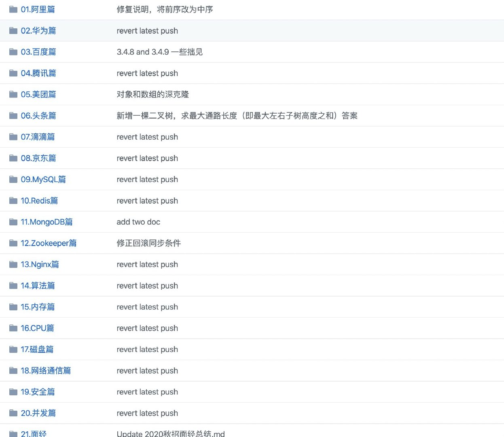Screen dimensions: 504x437
Task: Open the 17.磁盘篇 folder link
Action: tap(37, 349)
